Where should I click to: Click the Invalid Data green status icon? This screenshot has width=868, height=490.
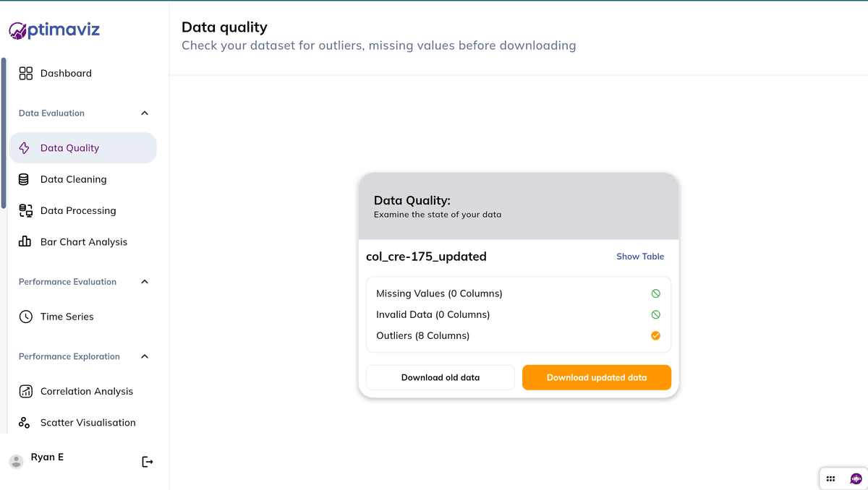tap(655, 314)
